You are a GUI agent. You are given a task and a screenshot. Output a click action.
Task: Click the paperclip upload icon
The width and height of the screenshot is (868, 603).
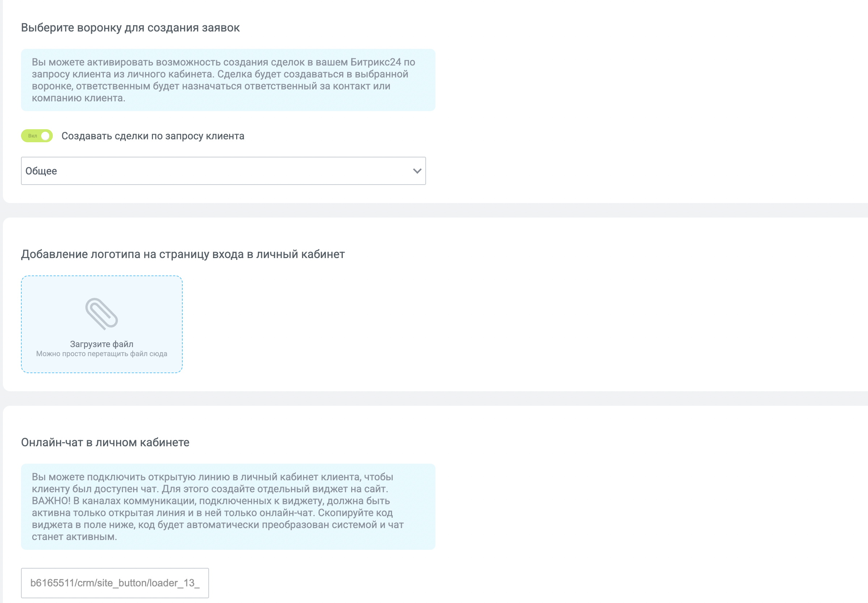pyautogui.click(x=102, y=313)
